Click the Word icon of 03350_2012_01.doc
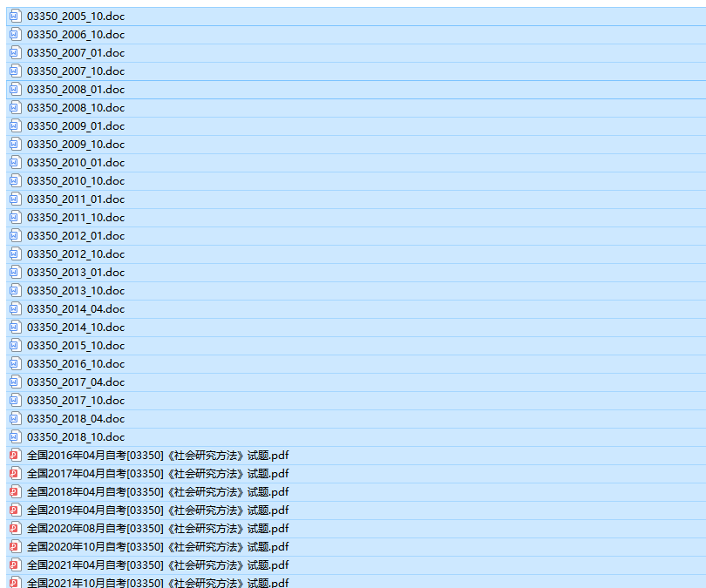 (x=16, y=236)
